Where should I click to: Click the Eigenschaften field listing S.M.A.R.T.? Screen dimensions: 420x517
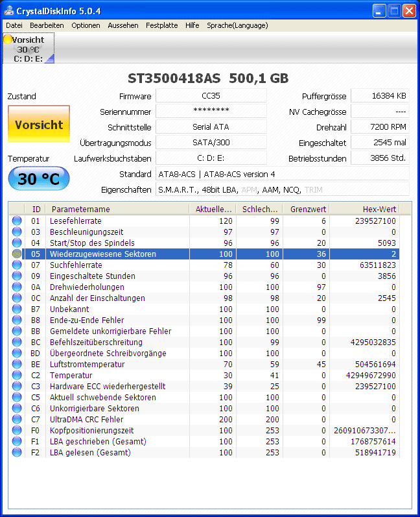tap(283, 189)
